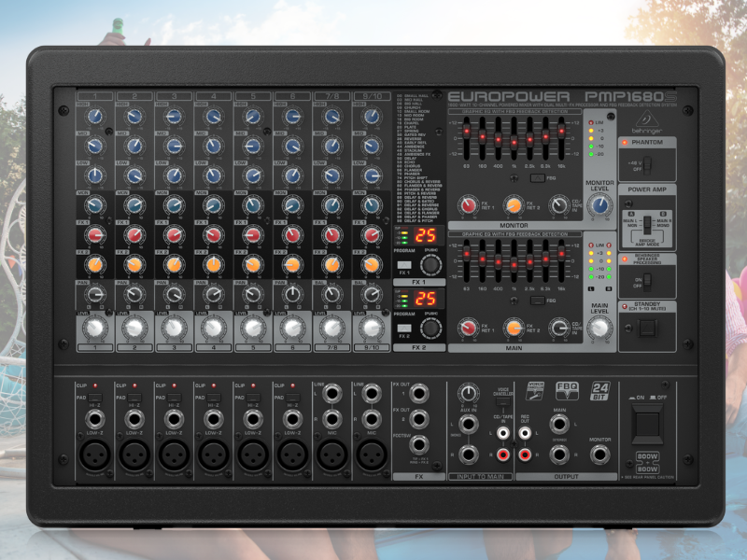Click the main graphic EQ 160 Hz fader
The image size is (747, 560).
(x=482, y=259)
